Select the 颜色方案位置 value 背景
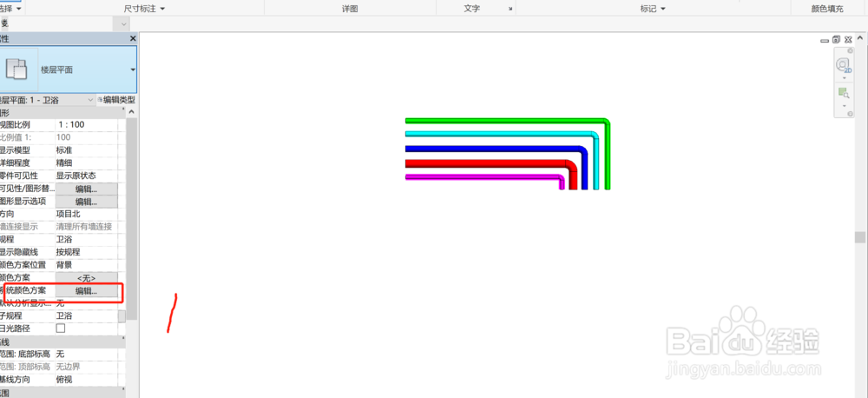Screen dimensions: 868x398 point(86,265)
